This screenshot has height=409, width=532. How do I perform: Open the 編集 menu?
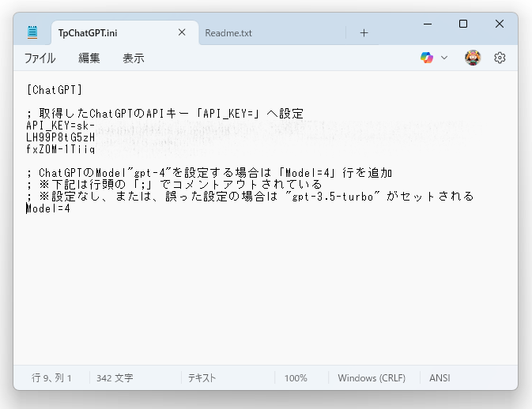point(89,58)
